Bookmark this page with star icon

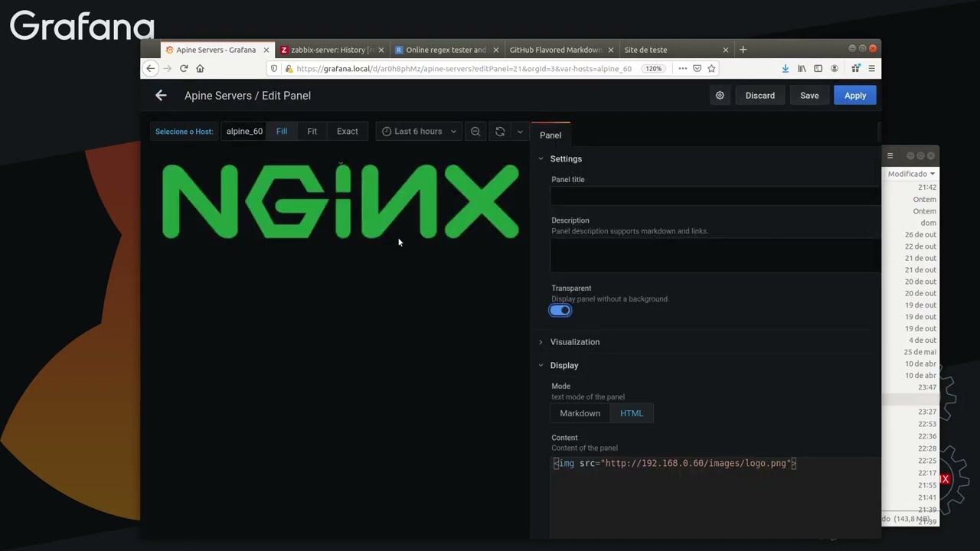[x=711, y=68]
